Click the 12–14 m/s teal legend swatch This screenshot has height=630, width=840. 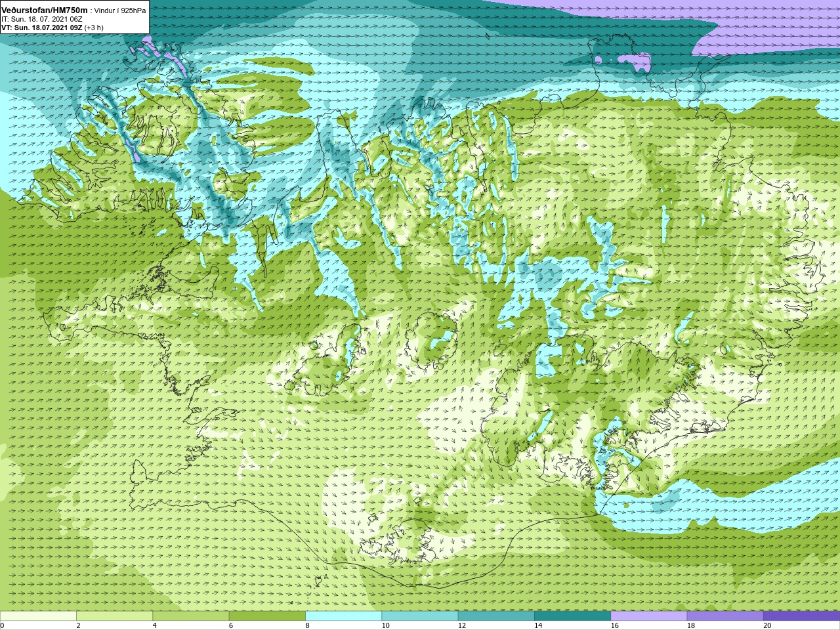[496, 616]
